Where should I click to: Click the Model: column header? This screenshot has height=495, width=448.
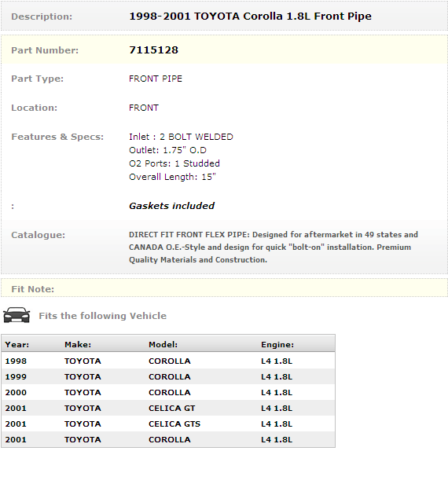click(x=163, y=344)
